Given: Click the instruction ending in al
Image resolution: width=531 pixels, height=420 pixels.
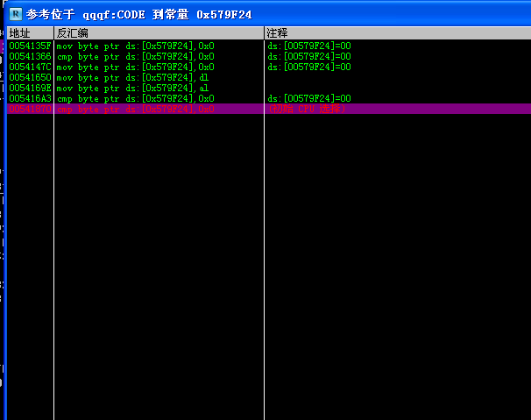Looking at the screenshot, I should [x=132, y=88].
